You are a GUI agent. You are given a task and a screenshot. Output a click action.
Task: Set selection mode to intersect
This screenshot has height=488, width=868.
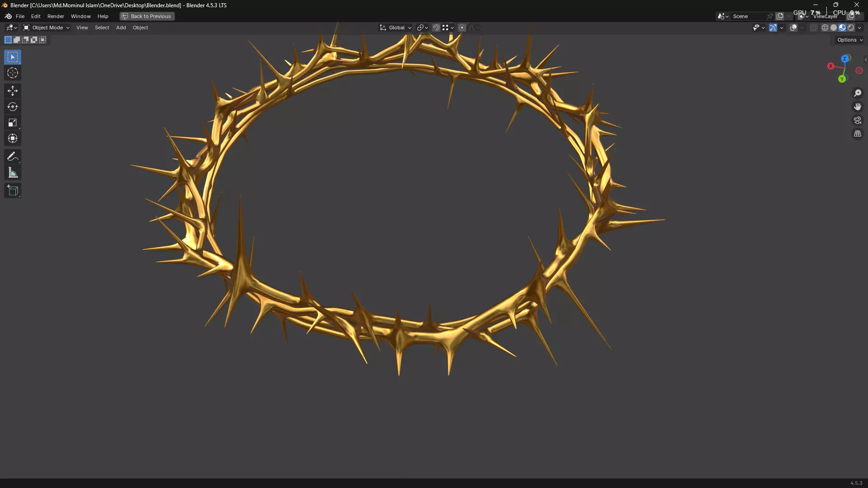(42, 40)
